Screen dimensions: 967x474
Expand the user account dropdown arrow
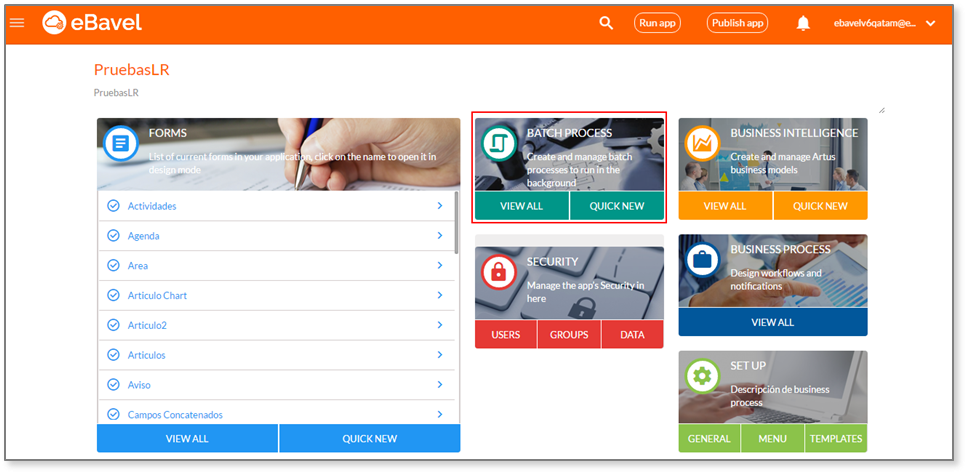click(x=931, y=23)
